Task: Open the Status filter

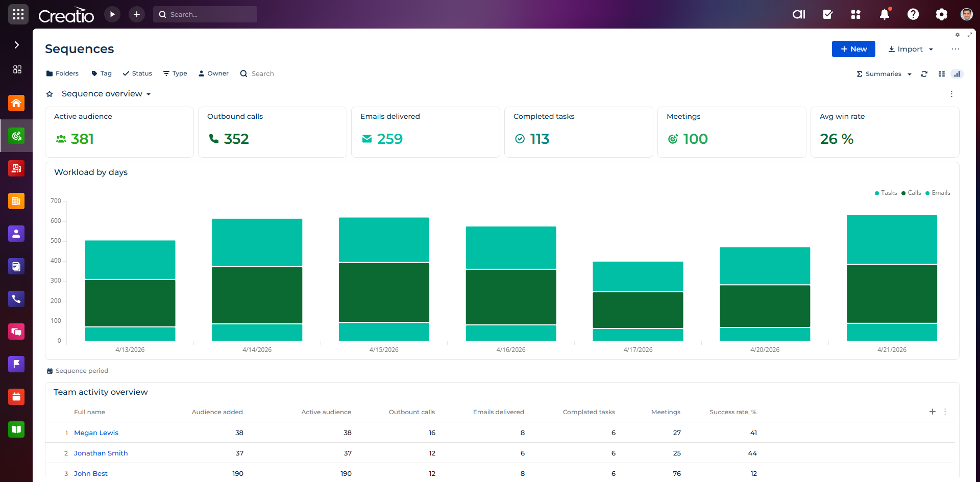Action: [x=137, y=73]
